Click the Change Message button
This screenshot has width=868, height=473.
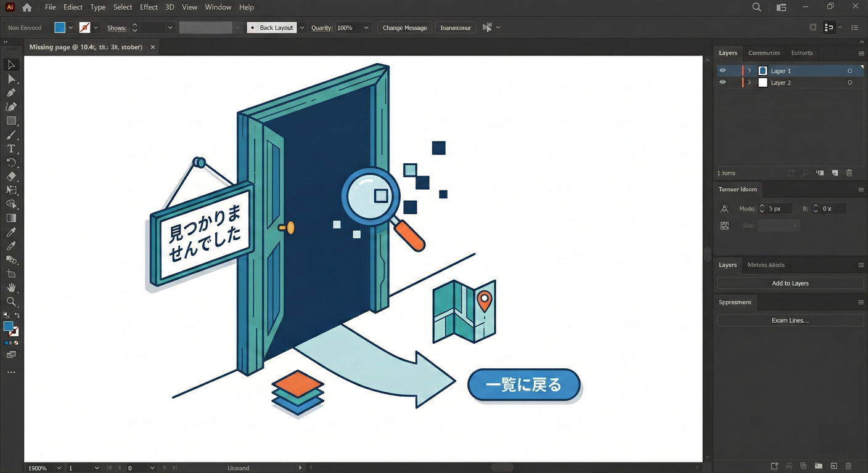pos(404,27)
